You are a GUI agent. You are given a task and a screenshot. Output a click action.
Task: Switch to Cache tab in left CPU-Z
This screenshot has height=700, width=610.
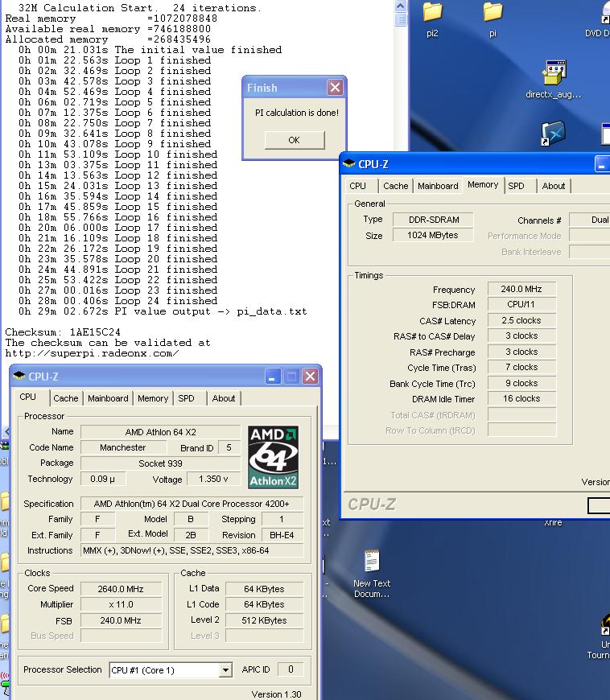pos(66,398)
